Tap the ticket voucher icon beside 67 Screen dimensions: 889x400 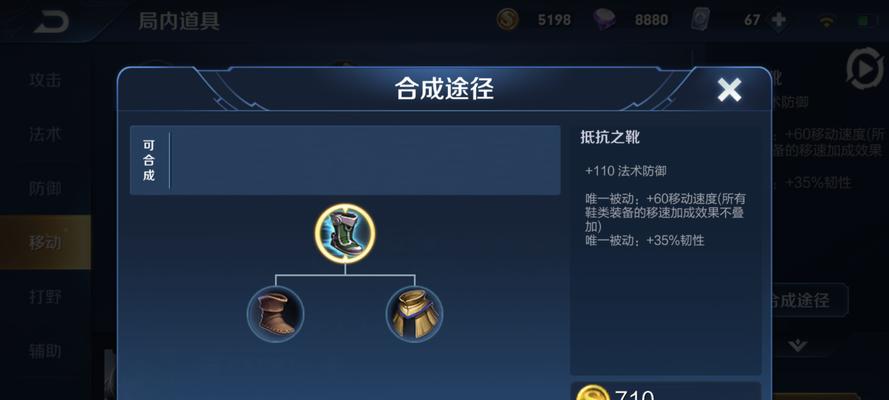701,20
